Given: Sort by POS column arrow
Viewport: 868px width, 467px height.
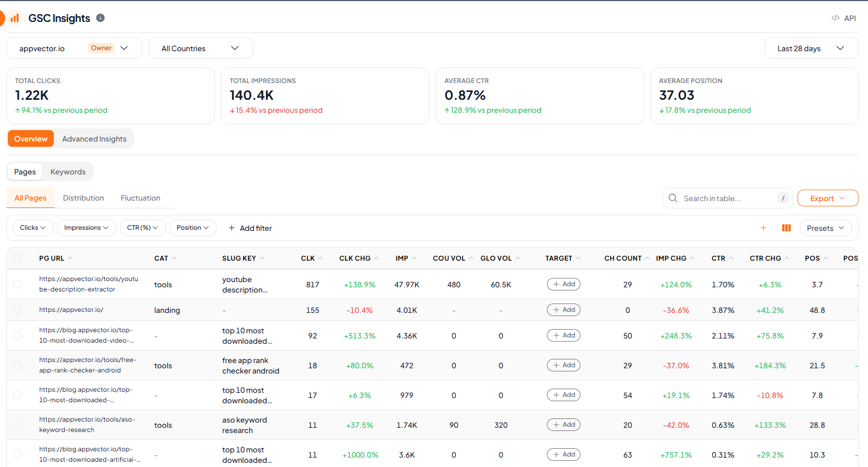Looking at the screenshot, I should 826,258.
